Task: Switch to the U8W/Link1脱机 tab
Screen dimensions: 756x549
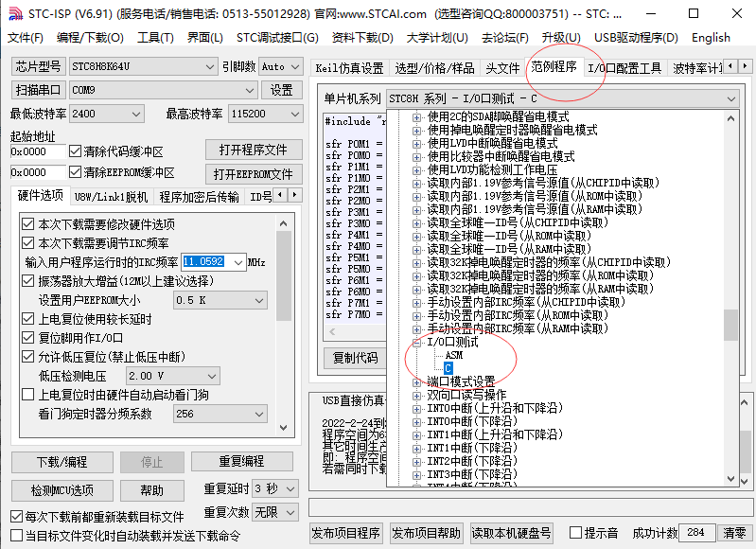Action: click(111, 197)
